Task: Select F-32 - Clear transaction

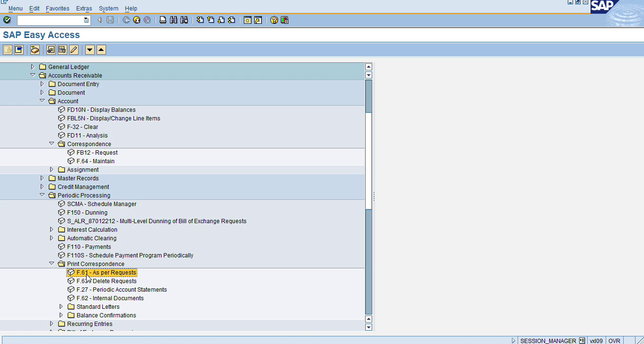Action: (83, 127)
